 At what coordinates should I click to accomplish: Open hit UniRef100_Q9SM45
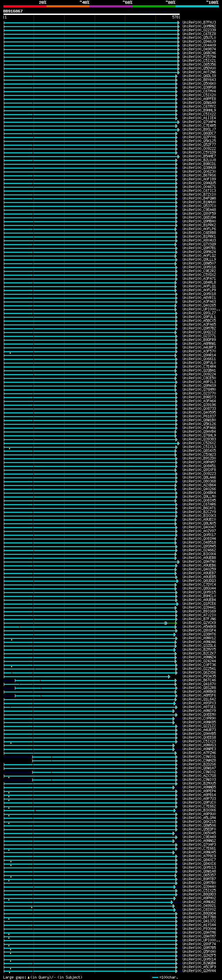pos(199,547)
